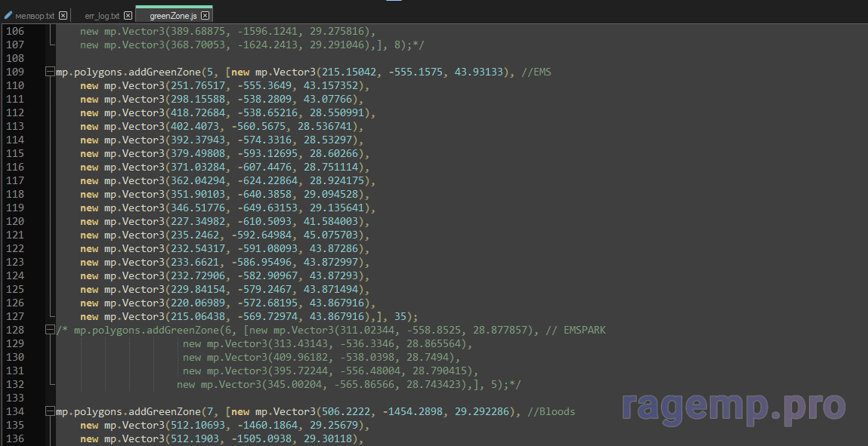Place cursor on the //Bloods comment
The height and width of the screenshot is (446, 868).
[551, 412]
